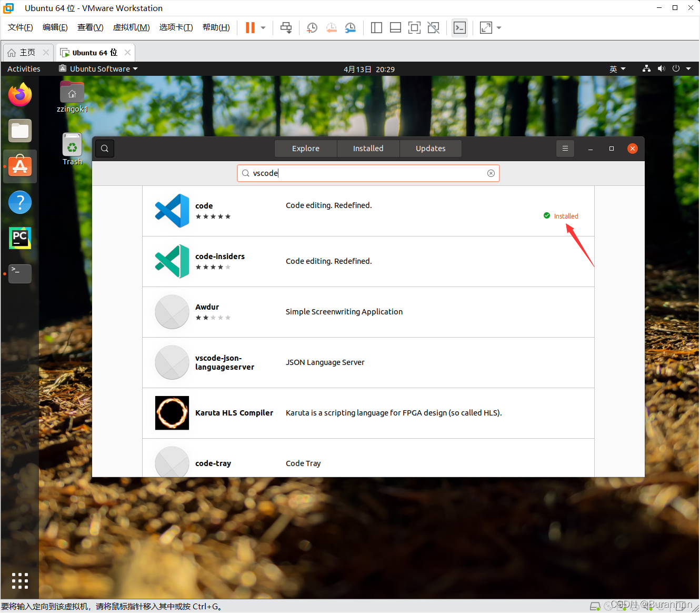Click the Installed label on code row
This screenshot has width=700, height=613.
point(566,216)
